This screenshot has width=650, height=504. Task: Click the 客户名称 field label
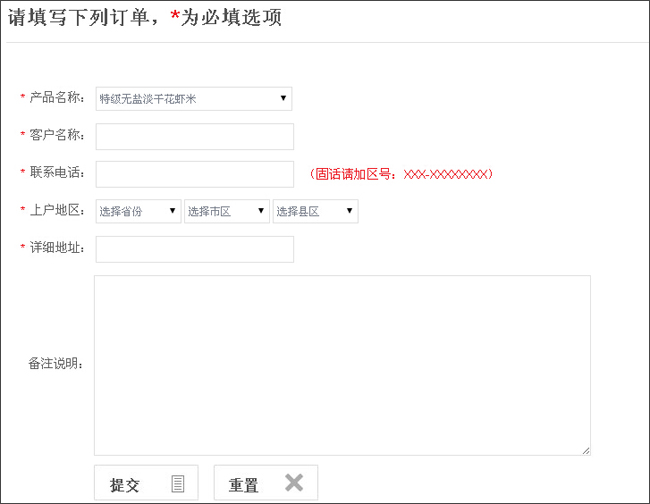point(57,135)
